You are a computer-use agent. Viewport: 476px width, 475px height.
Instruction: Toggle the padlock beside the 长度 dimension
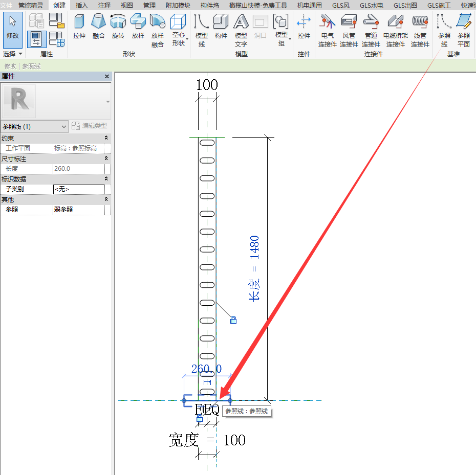tap(233, 320)
